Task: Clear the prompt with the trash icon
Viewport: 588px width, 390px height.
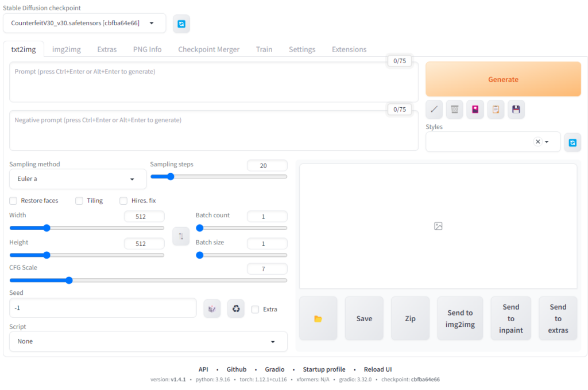Action: pos(455,109)
